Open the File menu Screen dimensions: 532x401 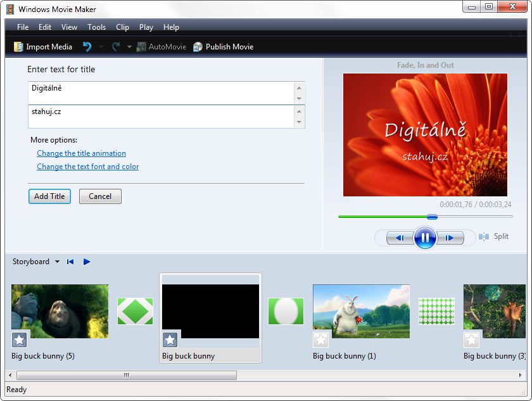[x=23, y=27]
